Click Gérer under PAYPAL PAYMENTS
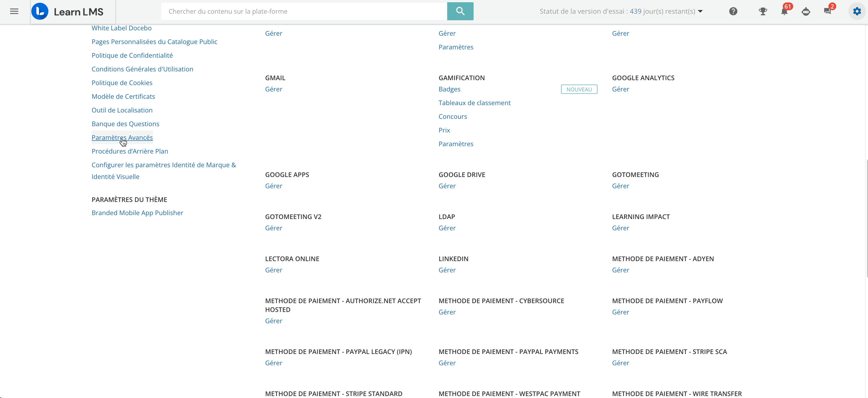This screenshot has width=868, height=398. pos(447,363)
